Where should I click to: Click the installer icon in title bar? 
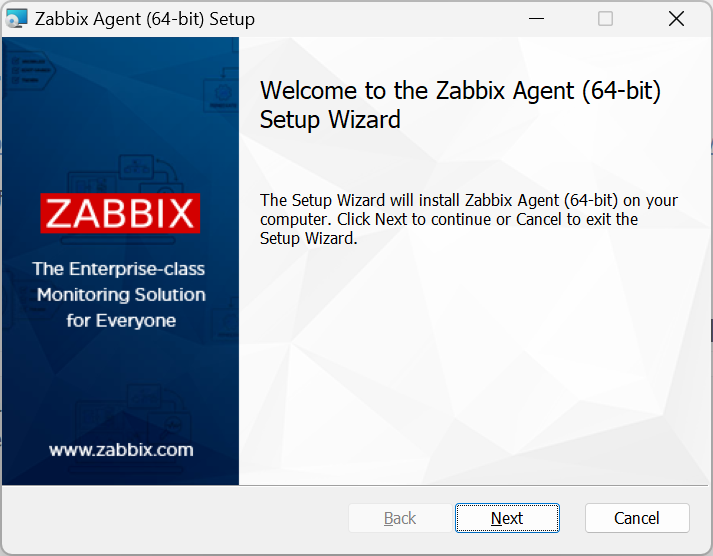(x=16, y=19)
